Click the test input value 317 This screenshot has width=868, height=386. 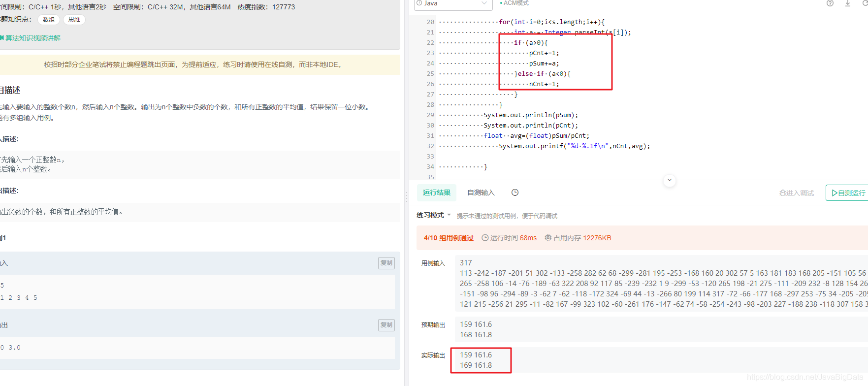pyautogui.click(x=466, y=263)
